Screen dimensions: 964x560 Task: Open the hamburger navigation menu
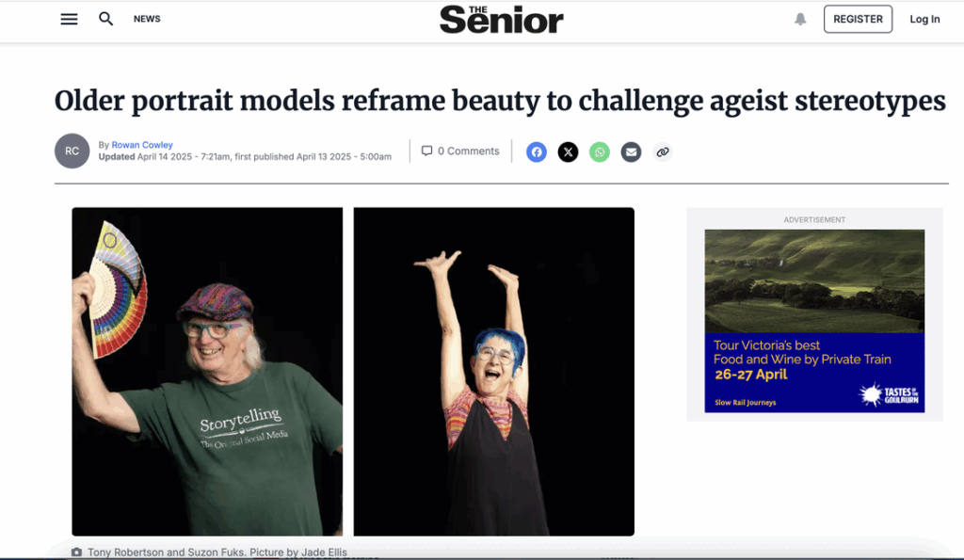coord(69,19)
